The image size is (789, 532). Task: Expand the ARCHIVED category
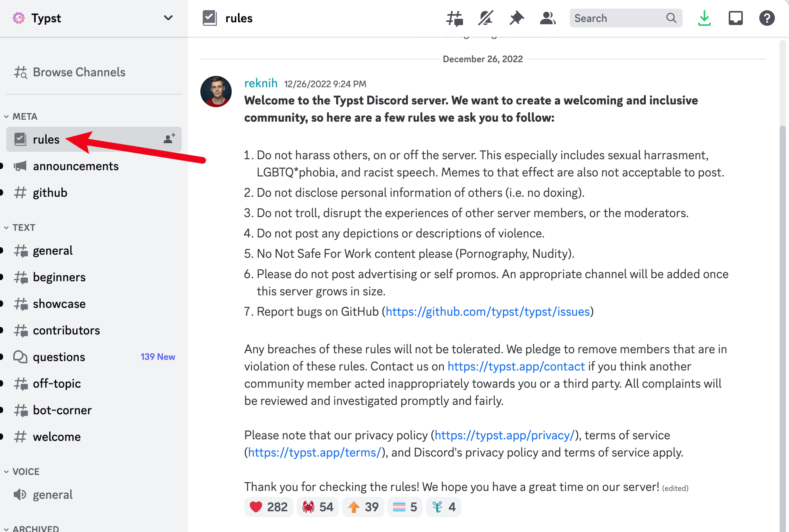pos(31,528)
